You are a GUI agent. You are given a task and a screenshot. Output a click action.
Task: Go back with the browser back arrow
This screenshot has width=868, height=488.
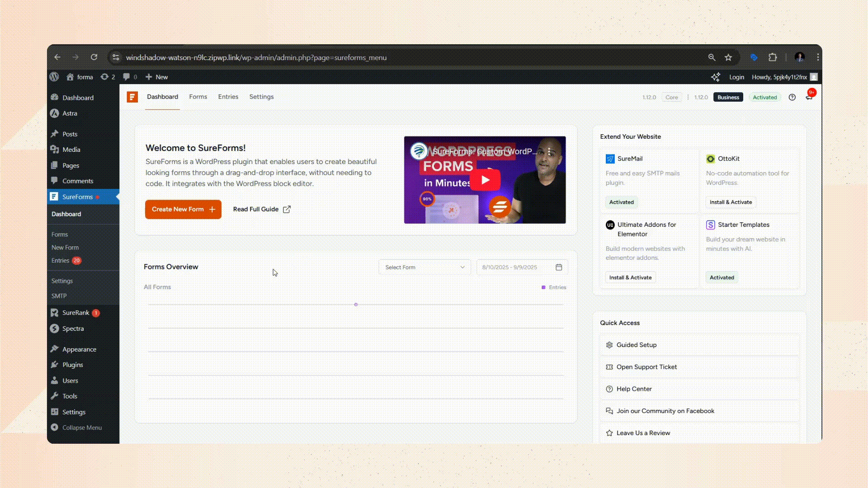point(57,57)
